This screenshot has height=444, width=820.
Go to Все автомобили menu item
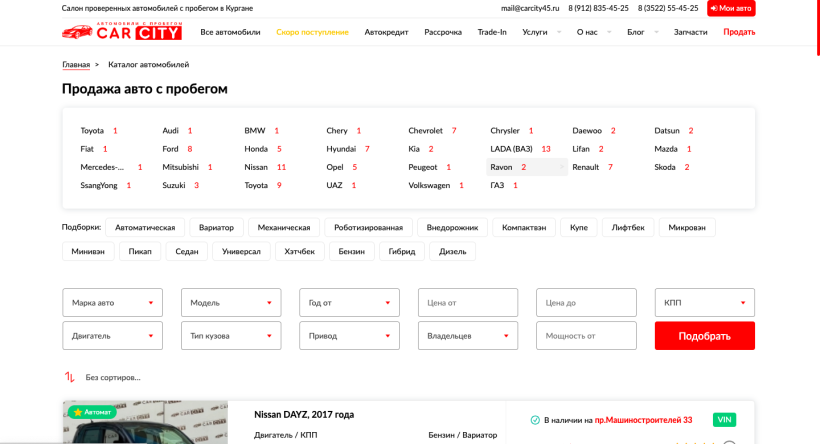click(230, 32)
